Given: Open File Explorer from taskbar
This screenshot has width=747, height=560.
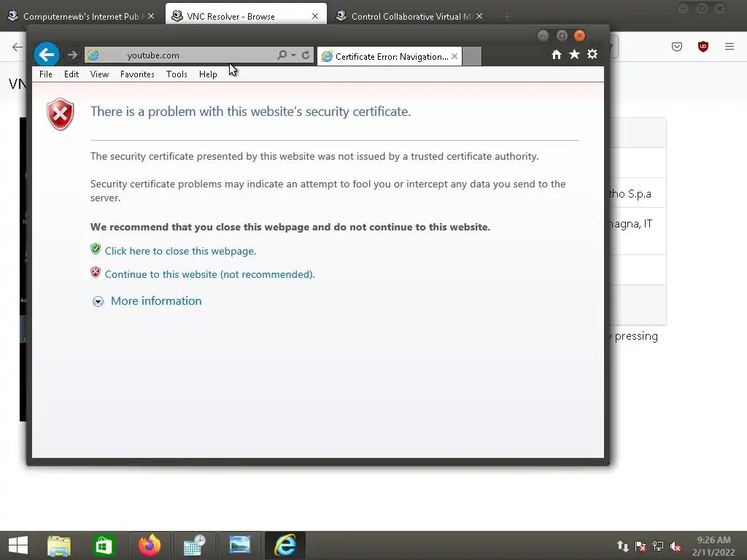Looking at the screenshot, I should point(59,545).
